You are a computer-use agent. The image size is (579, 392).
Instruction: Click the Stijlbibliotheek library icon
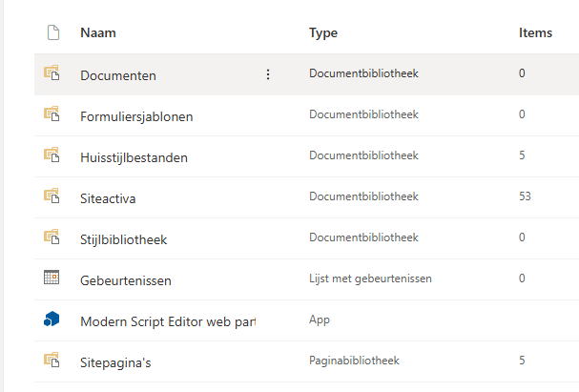click(52, 237)
